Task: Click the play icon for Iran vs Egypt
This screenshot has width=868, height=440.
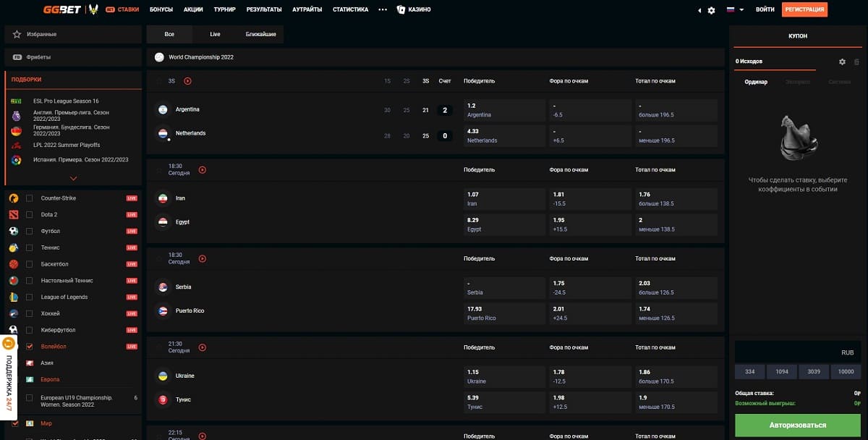Action: [202, 170]
